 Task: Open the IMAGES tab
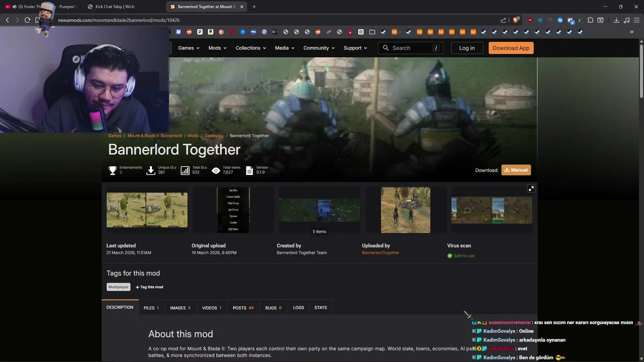[x=180, y=308]
